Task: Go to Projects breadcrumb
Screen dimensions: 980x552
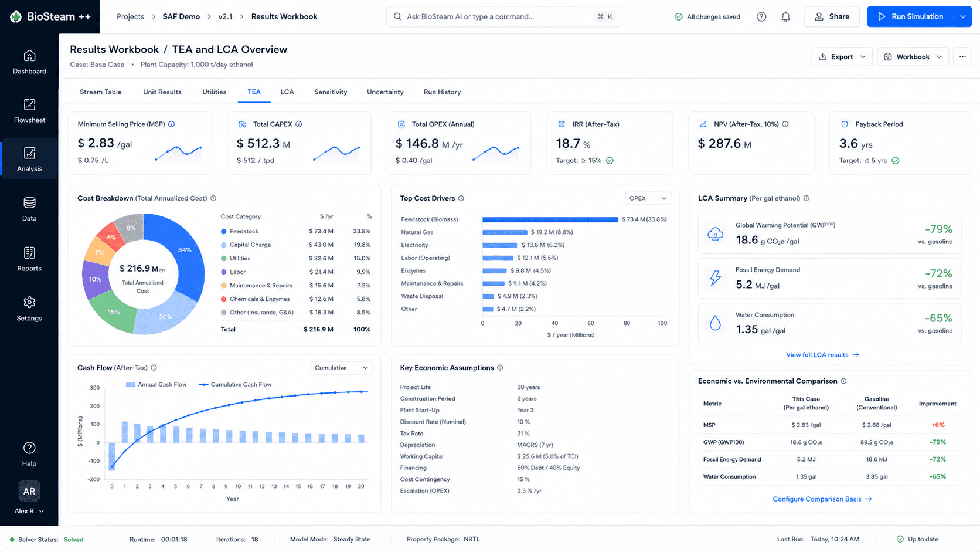Action: click(x=130, y=16)
